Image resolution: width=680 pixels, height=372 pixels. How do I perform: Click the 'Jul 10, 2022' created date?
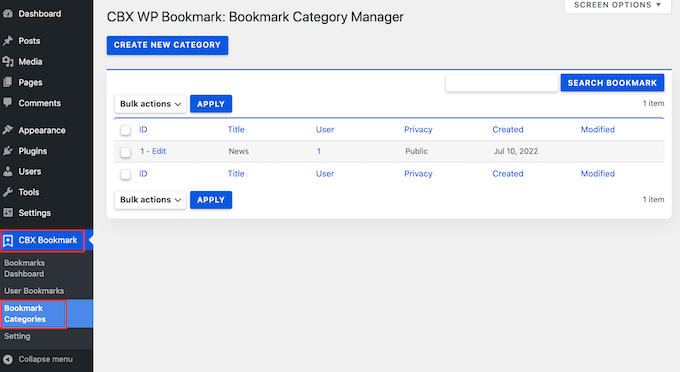click(x=516, y=151)
